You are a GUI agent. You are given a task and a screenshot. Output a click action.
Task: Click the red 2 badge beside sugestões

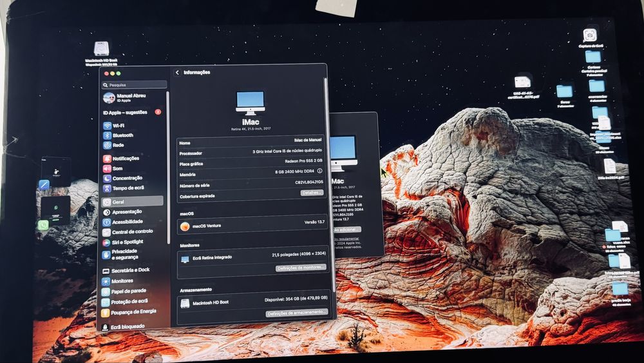(x=158, y=112)
